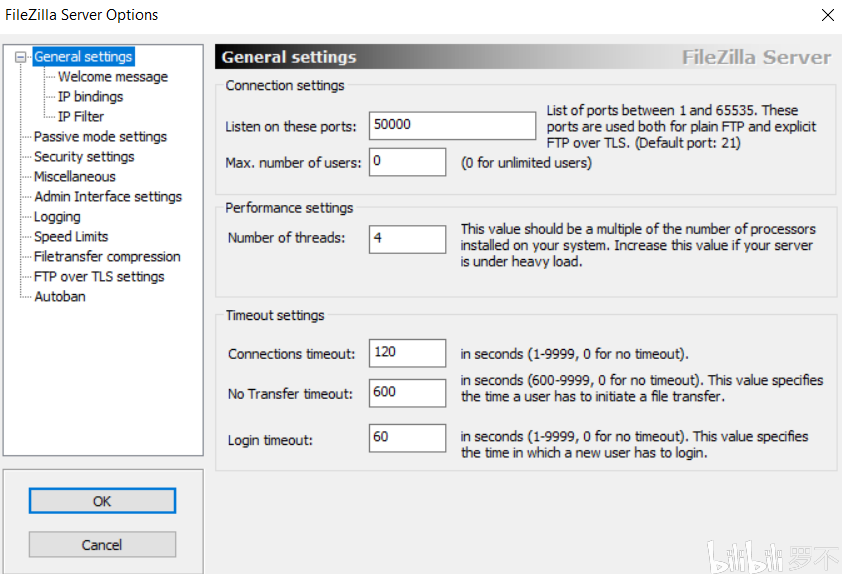842x574 pixels.
Task: Select Filetransfer compression settings
Action: [x=107, y=257]
